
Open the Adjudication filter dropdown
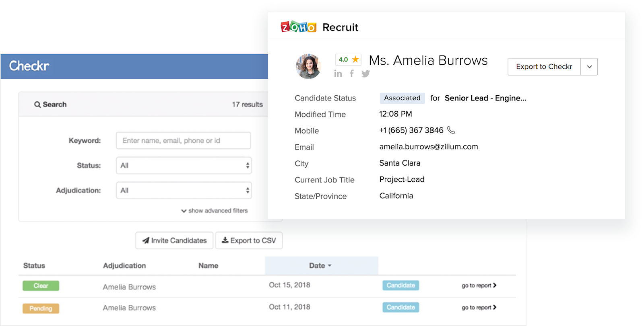(184, 191)
